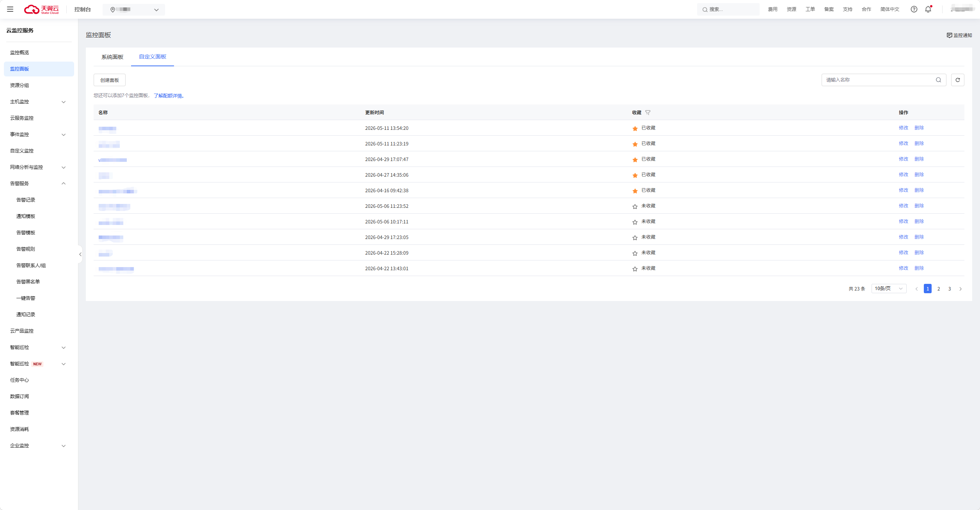Click the filter funnel icon beside 收藏
Viewport: 980px width, 510px height.
tap(648, 113)
